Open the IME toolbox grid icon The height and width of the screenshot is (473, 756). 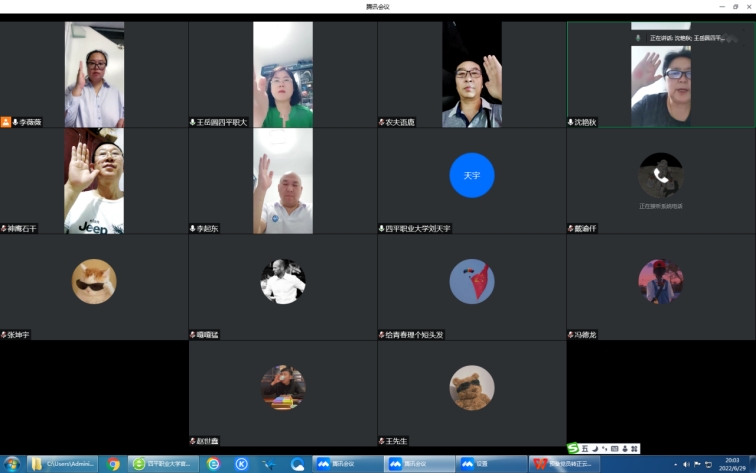pyautogui.click(x=634, y=449)
